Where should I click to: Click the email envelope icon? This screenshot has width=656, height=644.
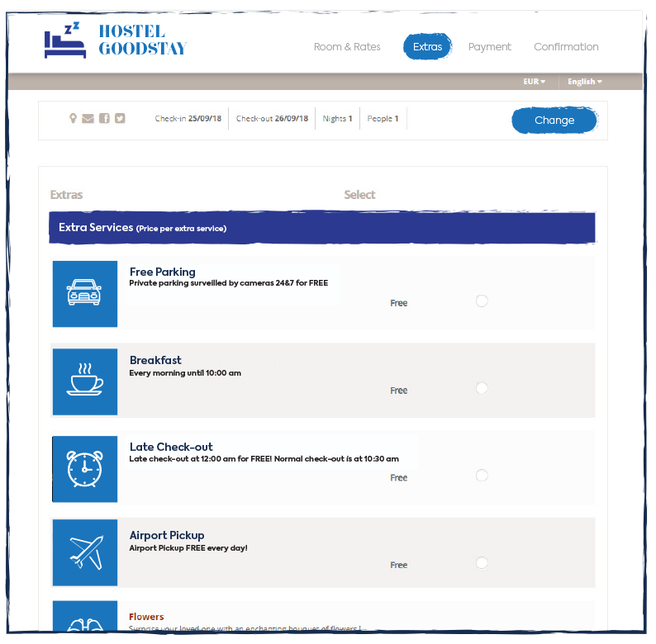pos(88,118)
